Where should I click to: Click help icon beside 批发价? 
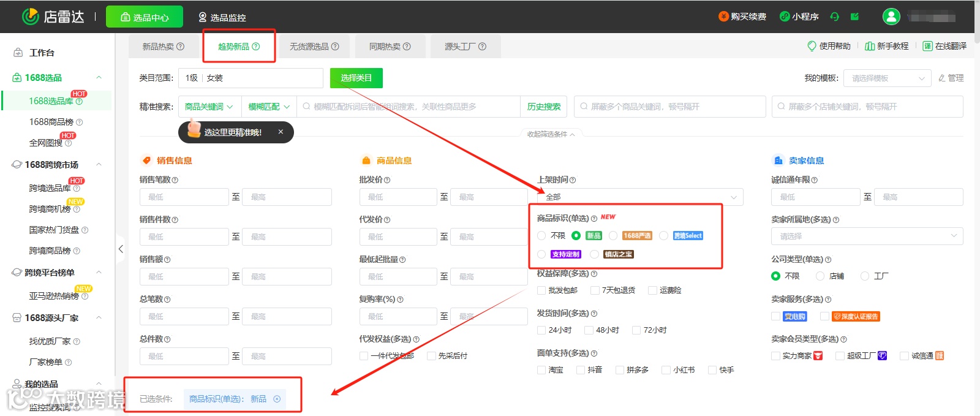387,180
